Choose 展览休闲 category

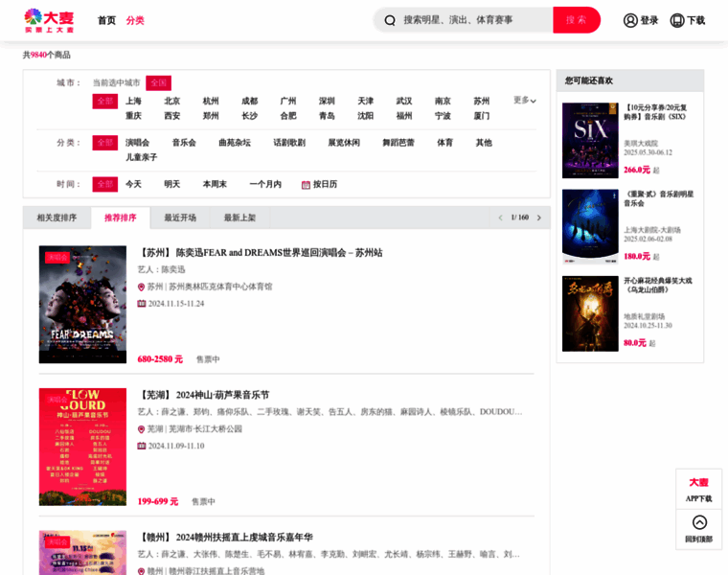coord(344,143)
